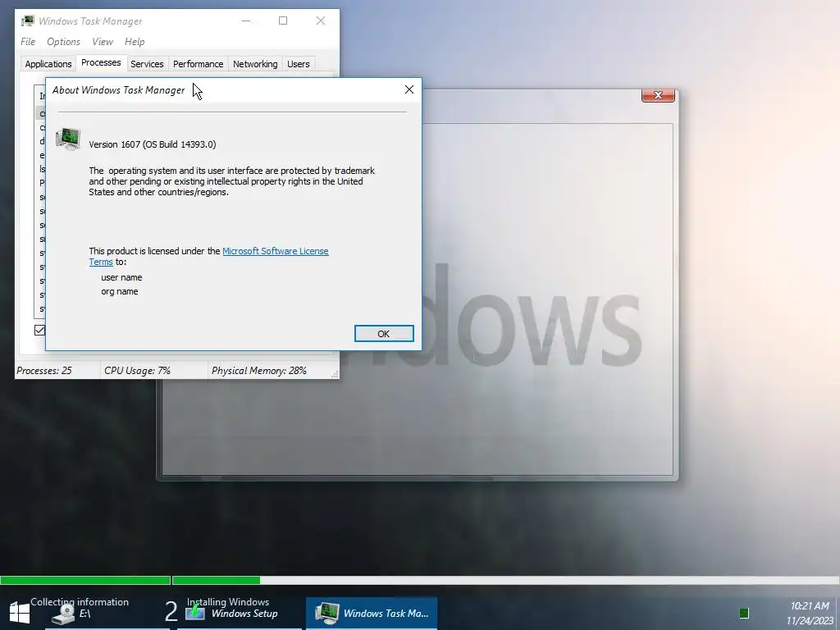
Task: Switch to the Applications tab
Action: pos(48,64)
